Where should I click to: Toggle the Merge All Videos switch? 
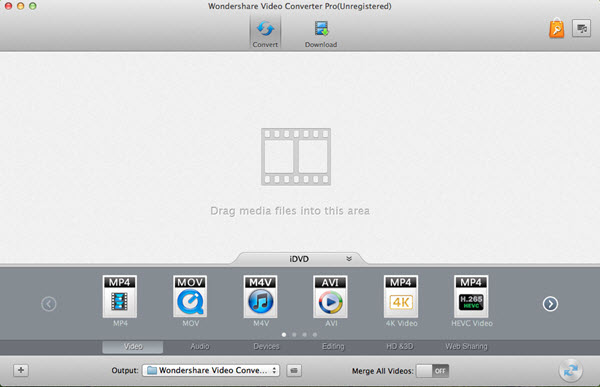coord(432,371)
